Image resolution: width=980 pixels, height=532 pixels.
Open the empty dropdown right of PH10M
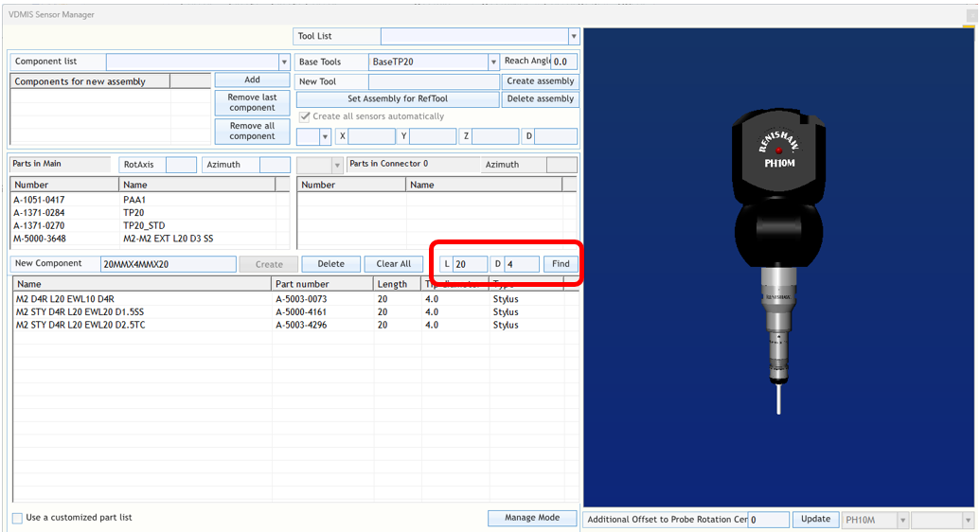point(968,520)
